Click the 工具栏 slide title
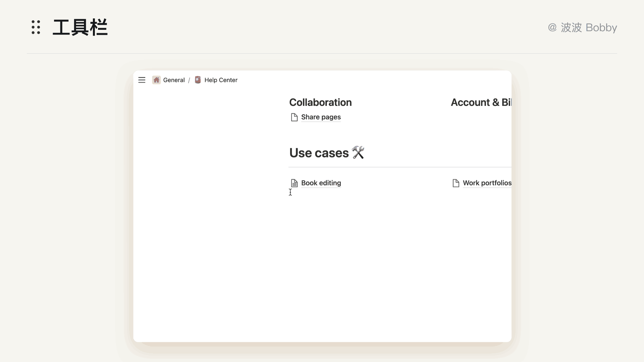Viewport: 644px width, 362px height. pos(80,27)
